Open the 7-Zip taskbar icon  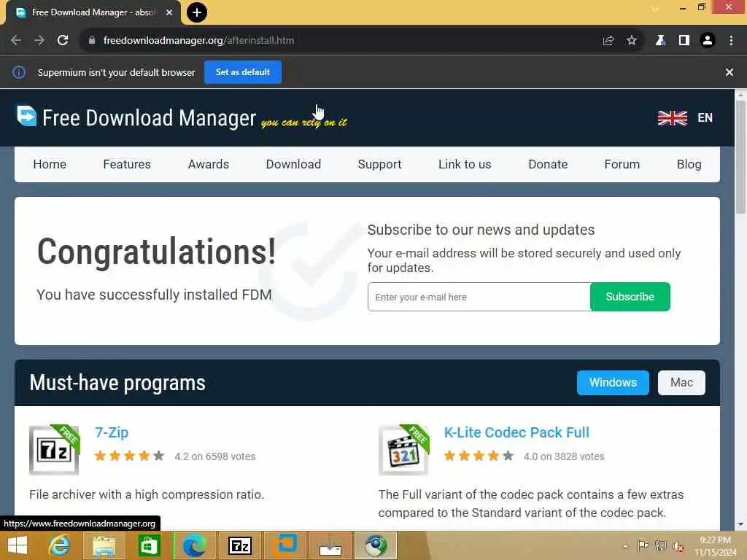(x=239, y=545)
